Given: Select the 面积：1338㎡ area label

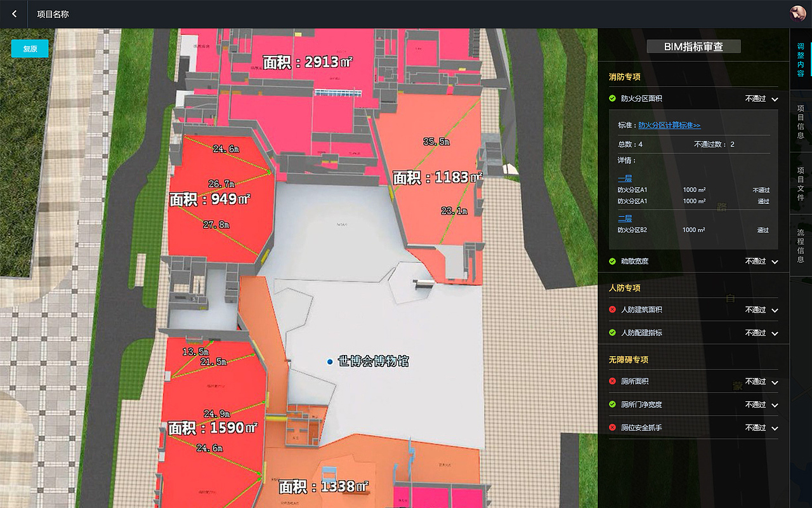Looking at the screenshot, I should [324, 486].
